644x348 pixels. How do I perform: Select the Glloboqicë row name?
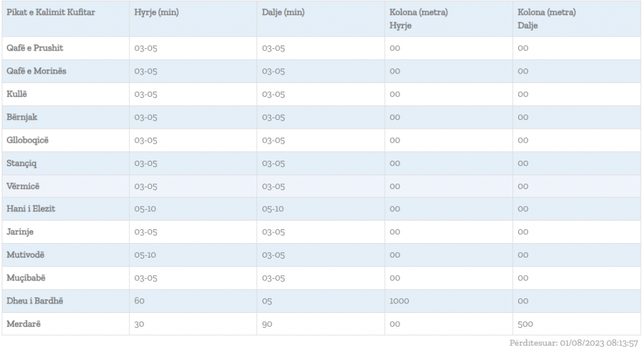click(x=27, y=140)
